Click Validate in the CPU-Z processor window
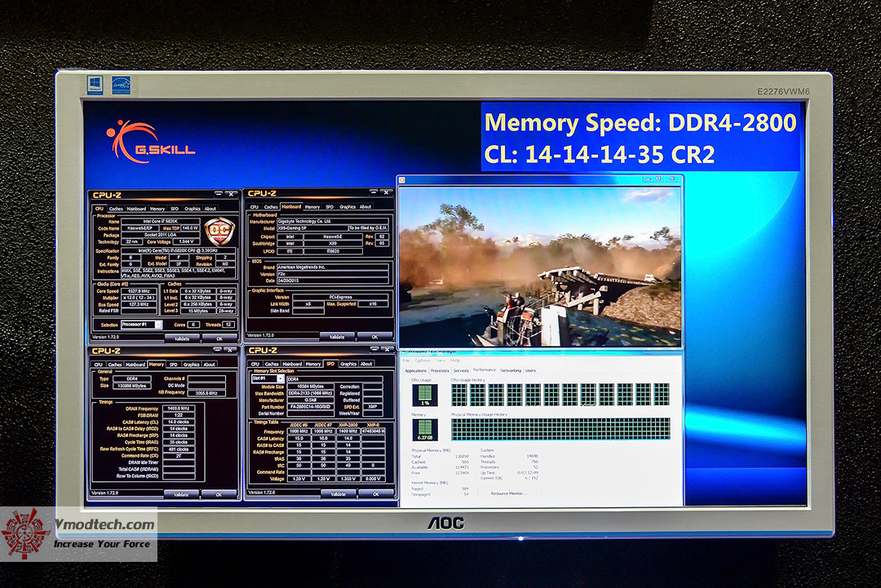This screenshot has width=881, height=588. [181, 338]
